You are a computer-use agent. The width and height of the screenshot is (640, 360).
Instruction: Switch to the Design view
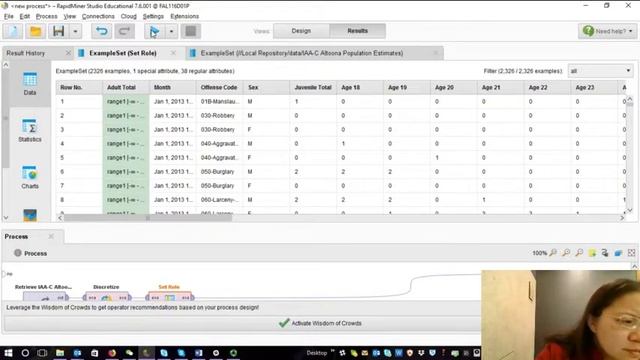(x=301, y=31)
